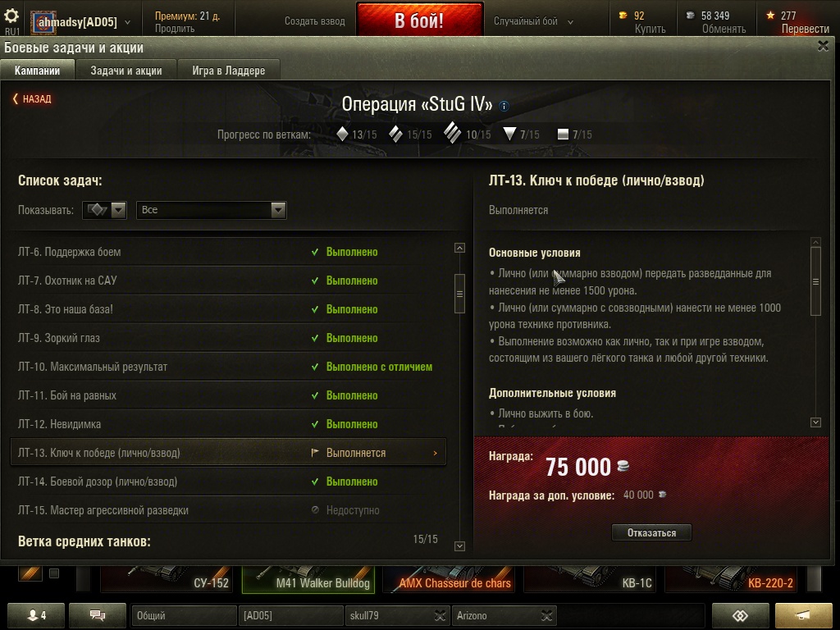Image resolution: width=840 pixels, height=630 pixels.
Task: Open the chat channels speech-bubble icon
Action: coord(98,615)
